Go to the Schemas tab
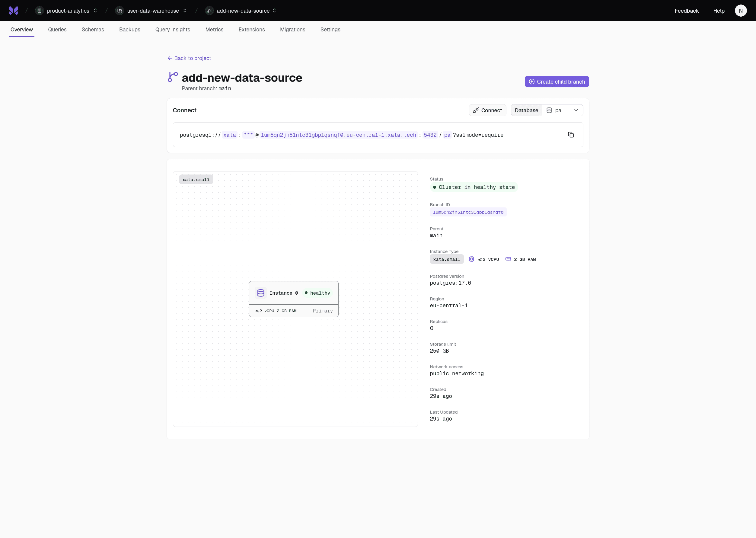756x538 pixels. [x=93, y=30]
